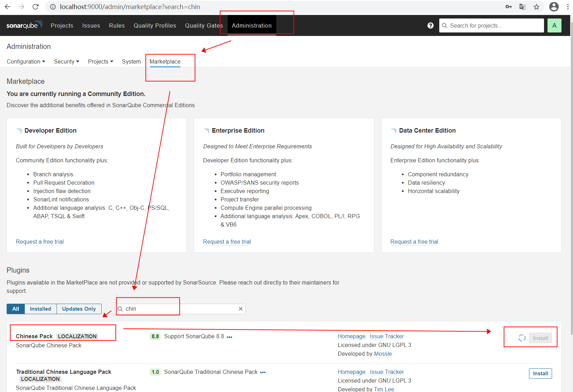Request a free trial of Enterprise Edition
The image size is (573, 392).
[227, 242]
